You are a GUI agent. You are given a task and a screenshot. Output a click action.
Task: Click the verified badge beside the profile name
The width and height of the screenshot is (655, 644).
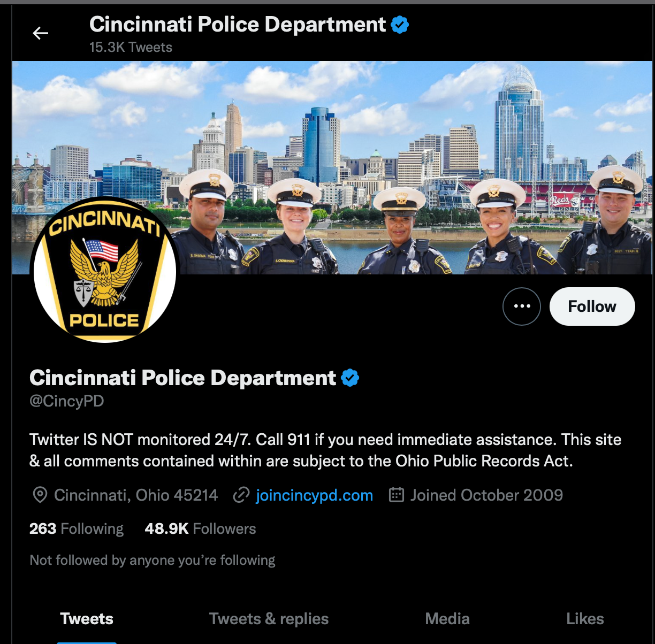(350, 378)
